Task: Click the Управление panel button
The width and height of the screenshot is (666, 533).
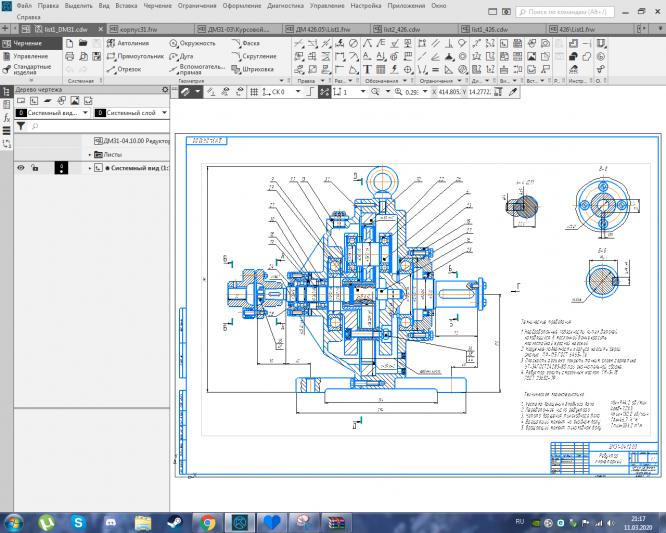Action: pyautogui.click(x=28, y=56)
